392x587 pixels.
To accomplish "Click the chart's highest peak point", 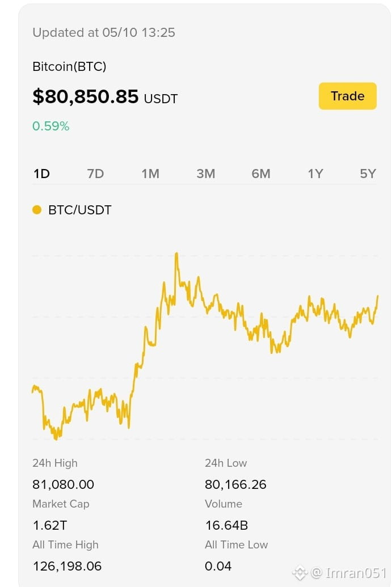I will [176, 254].
